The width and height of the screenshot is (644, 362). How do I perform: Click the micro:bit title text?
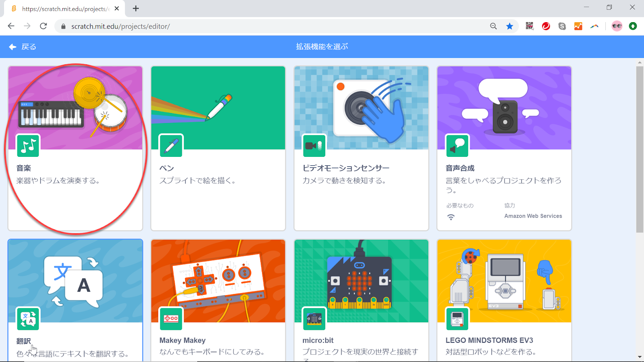[x=318, y=340]
